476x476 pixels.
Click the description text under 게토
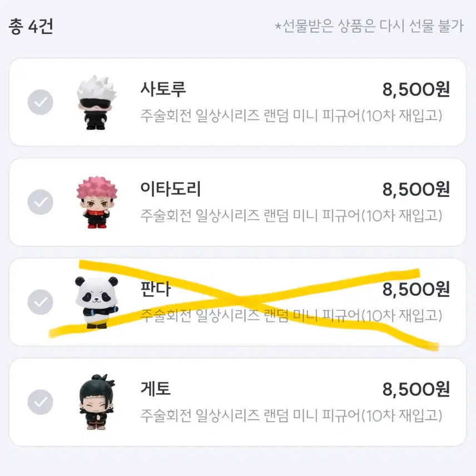[291, 415]
